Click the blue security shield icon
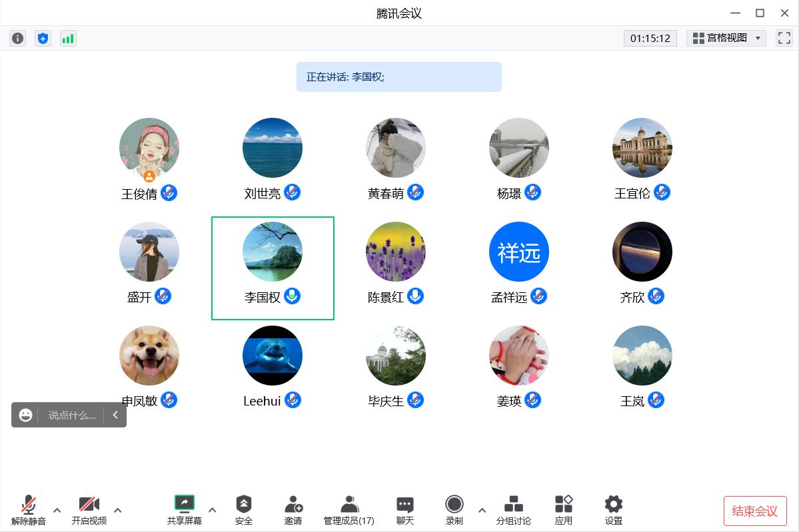This screenshot has width=799, height=532. pos(43,39)
